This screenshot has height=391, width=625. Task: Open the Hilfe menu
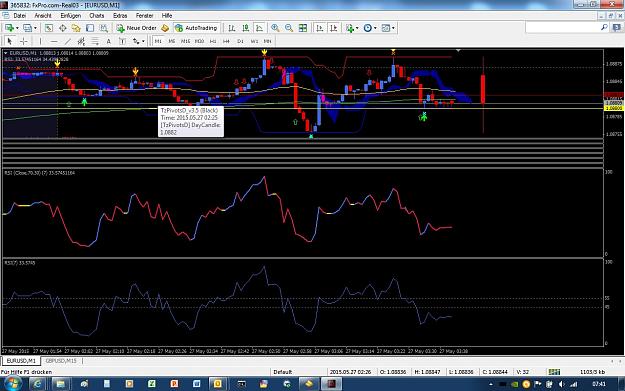(167, 16)
